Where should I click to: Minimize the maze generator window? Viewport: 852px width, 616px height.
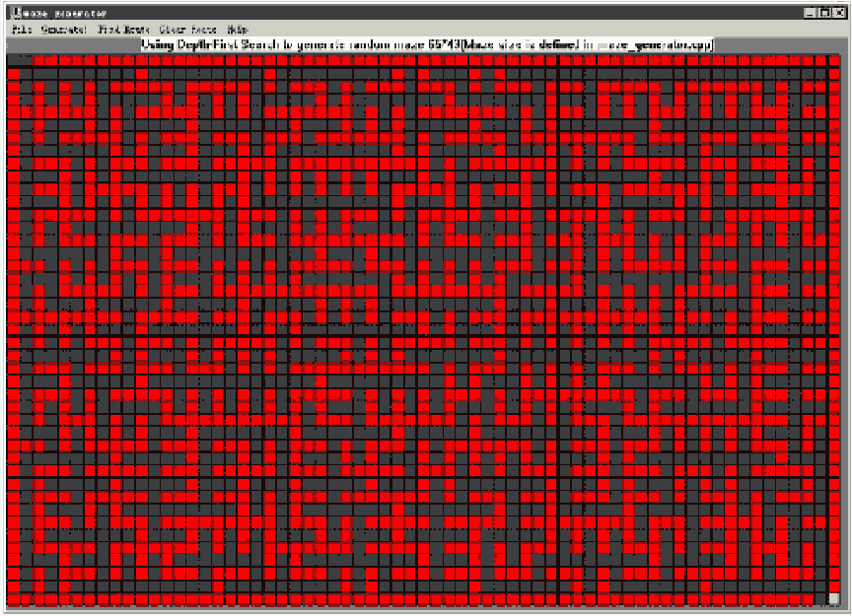coord(810,13)
